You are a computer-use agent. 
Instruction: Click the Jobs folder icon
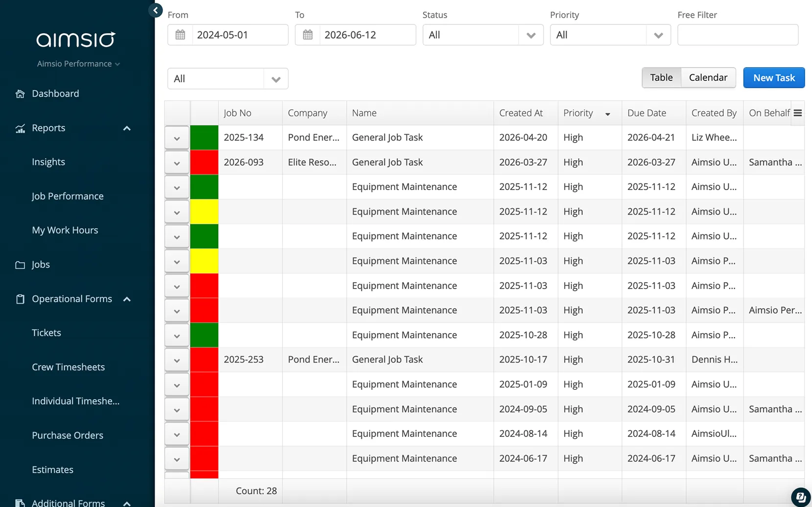coord(20,265)
